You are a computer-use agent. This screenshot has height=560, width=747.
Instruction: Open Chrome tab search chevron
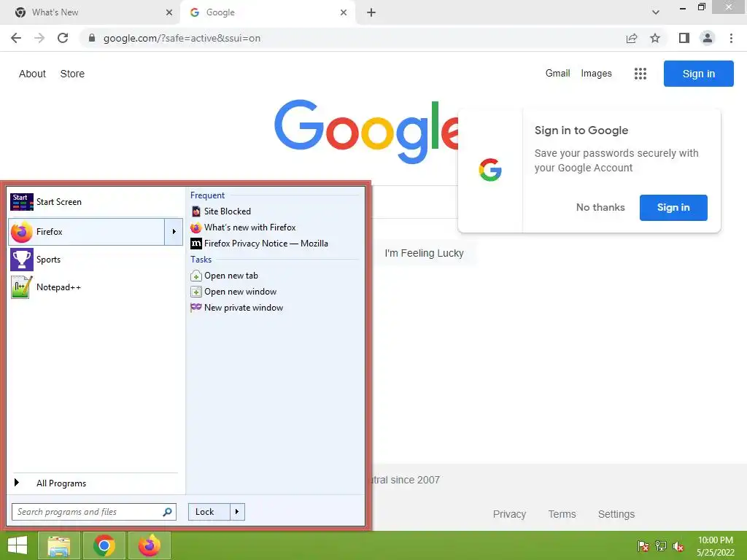656,12
